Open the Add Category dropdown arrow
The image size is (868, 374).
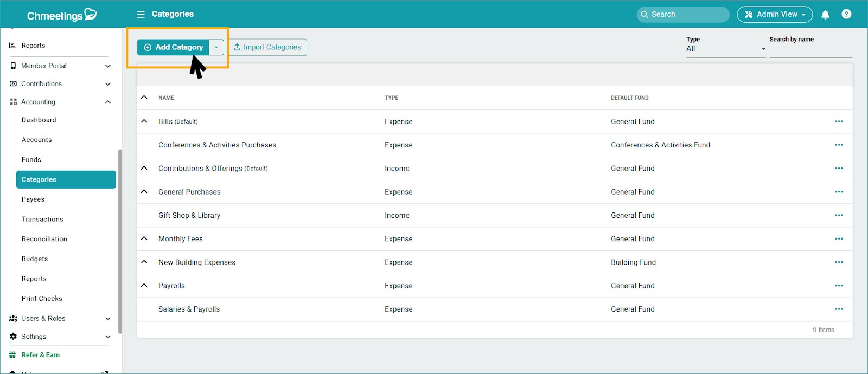(216, 47)
